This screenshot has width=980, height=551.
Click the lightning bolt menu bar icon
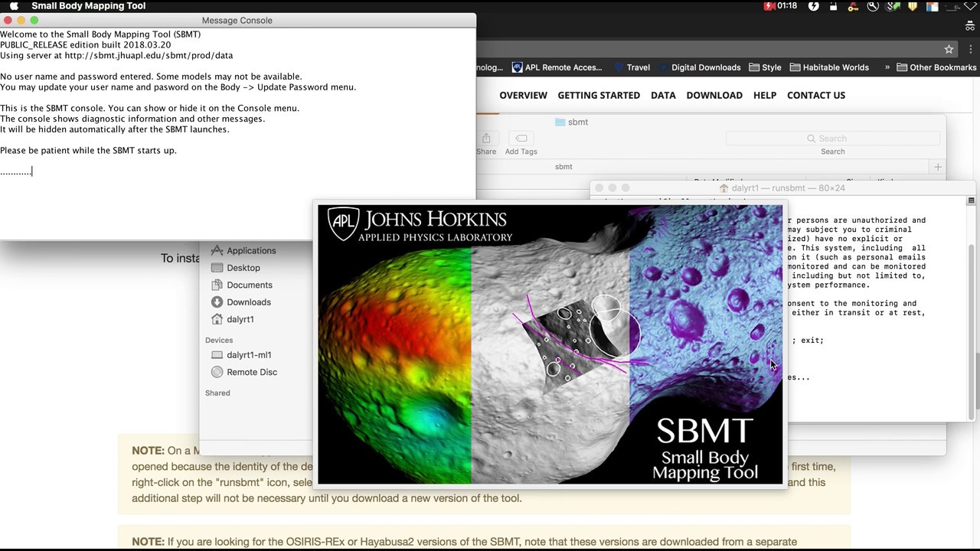pyautogui.click(x=814, y=6)
